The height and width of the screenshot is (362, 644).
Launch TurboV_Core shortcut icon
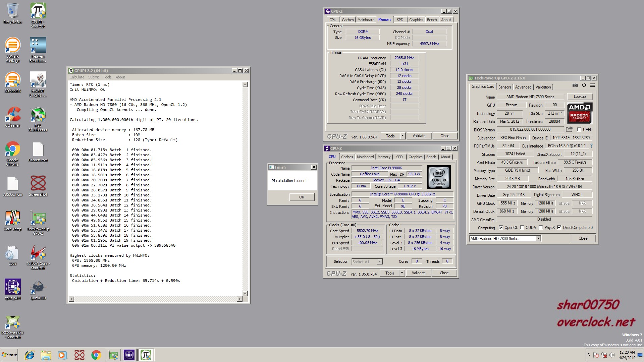(x=38, y=257)
